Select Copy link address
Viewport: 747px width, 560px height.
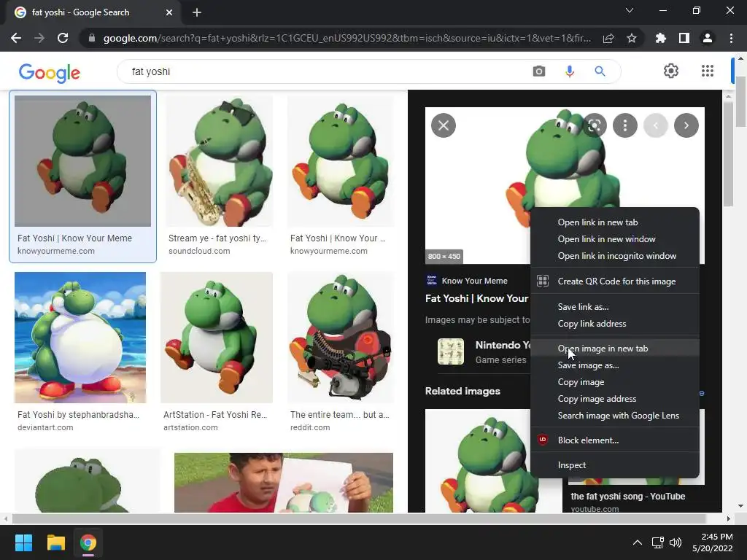click(614, 324)
